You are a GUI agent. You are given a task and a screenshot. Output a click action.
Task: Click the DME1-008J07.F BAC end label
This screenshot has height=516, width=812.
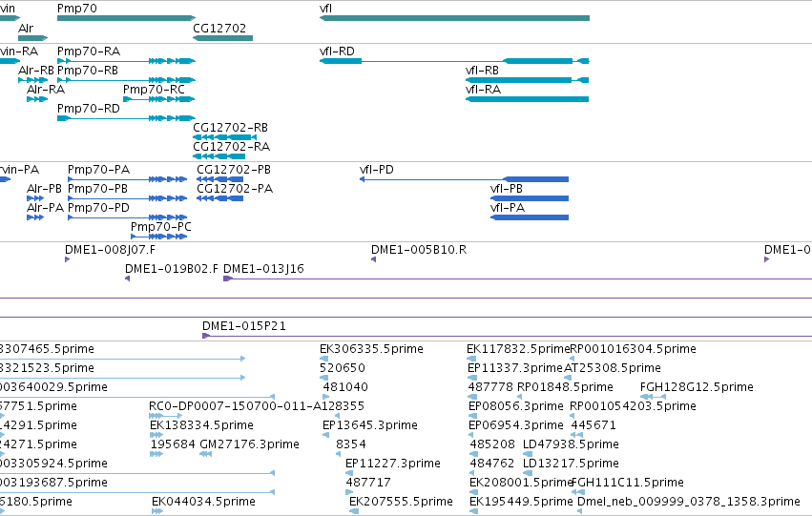coord(110,250)
